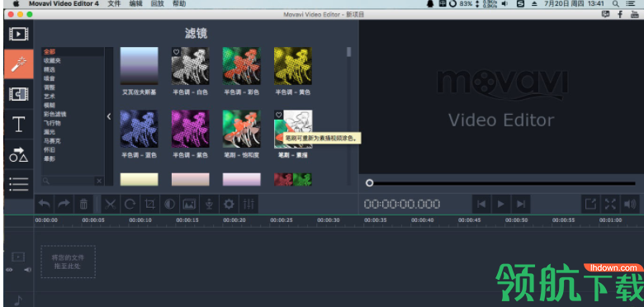Click the filter search field
The image size is (644, 307).
pos(69,181)
